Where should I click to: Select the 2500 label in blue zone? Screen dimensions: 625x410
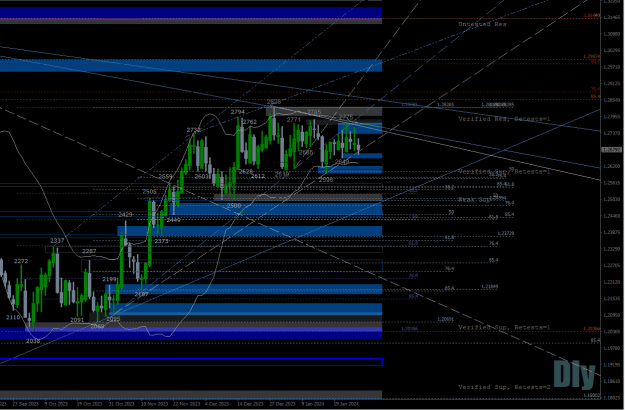(x=234, y=206)
